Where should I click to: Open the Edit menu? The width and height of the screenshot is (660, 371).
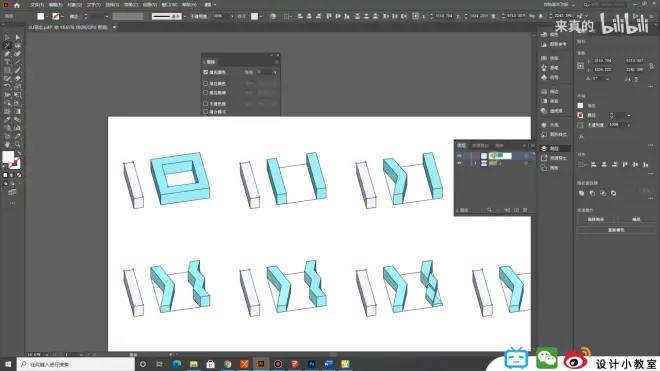pyautogui.click(x=55, y=5)
